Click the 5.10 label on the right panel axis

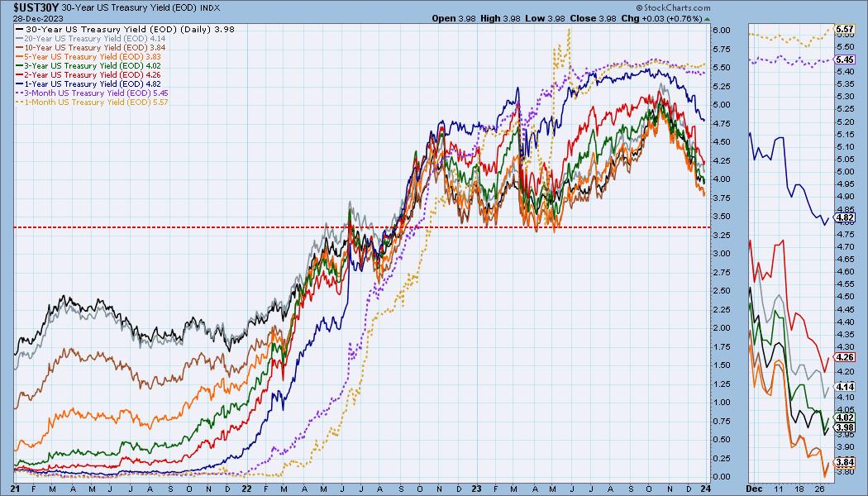pos(845,146)
